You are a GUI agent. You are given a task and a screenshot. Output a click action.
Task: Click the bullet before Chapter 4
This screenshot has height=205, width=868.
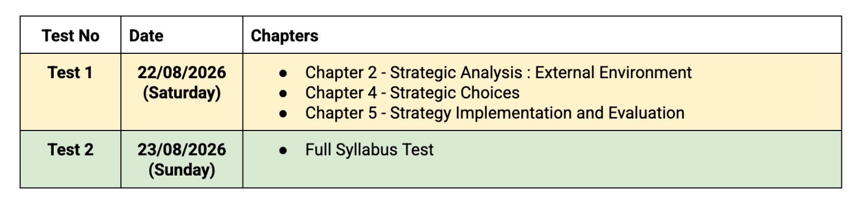[283, 94]
